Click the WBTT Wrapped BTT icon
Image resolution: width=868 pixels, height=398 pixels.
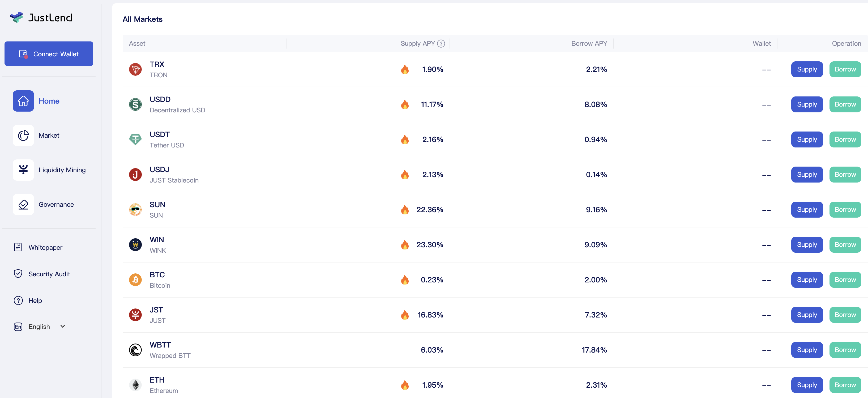pyautogui.click(x=135, y=350)
